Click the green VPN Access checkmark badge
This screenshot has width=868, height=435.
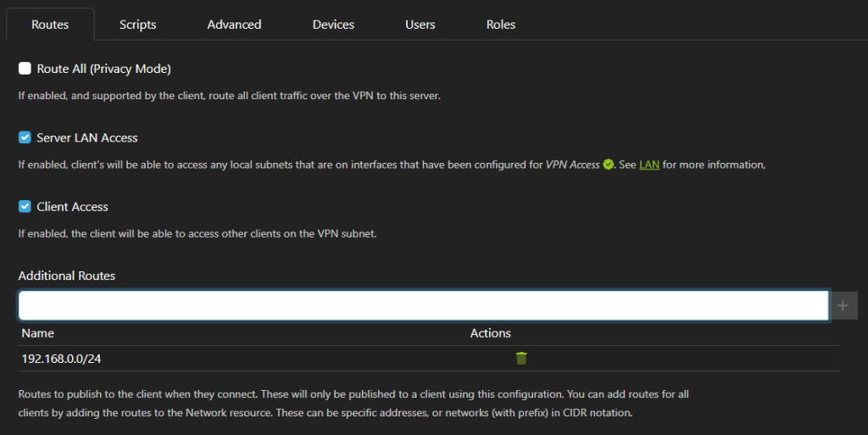click(x=608, y=165)
